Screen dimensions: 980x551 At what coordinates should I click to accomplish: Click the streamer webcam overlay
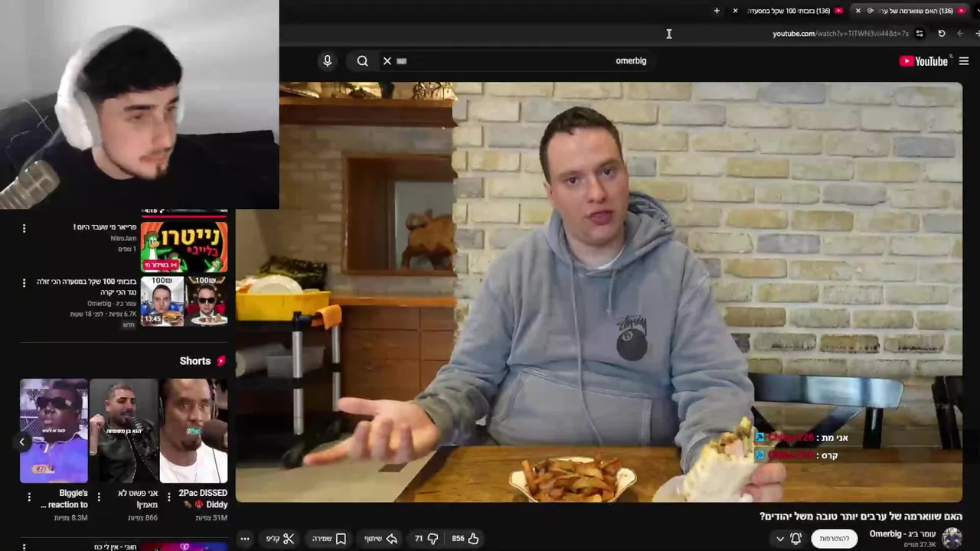(x=139, y=104)
